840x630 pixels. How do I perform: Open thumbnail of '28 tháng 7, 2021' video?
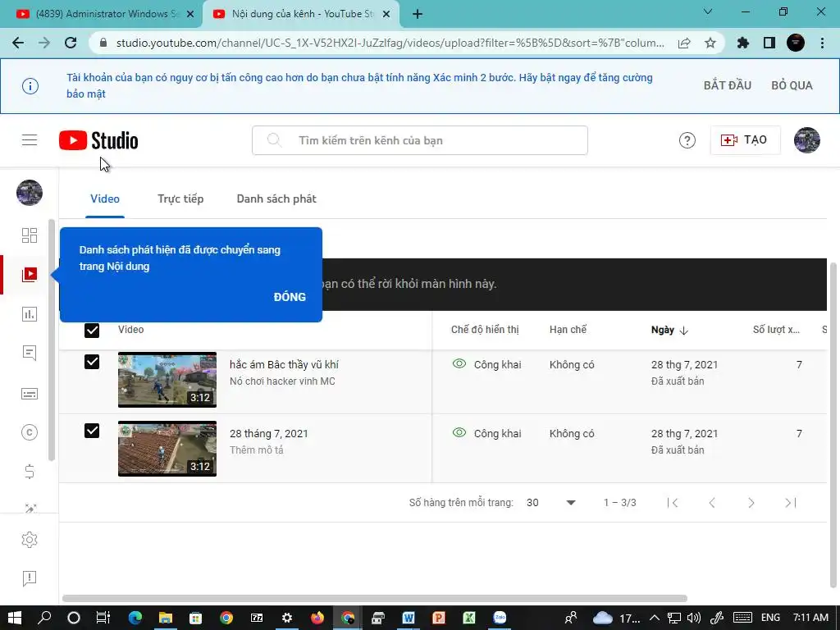coord(167,449)
